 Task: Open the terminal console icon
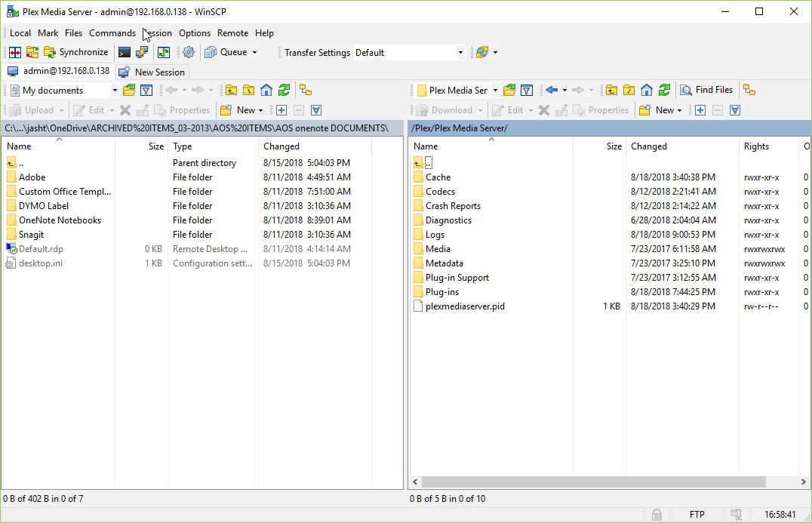click(125, 52)
